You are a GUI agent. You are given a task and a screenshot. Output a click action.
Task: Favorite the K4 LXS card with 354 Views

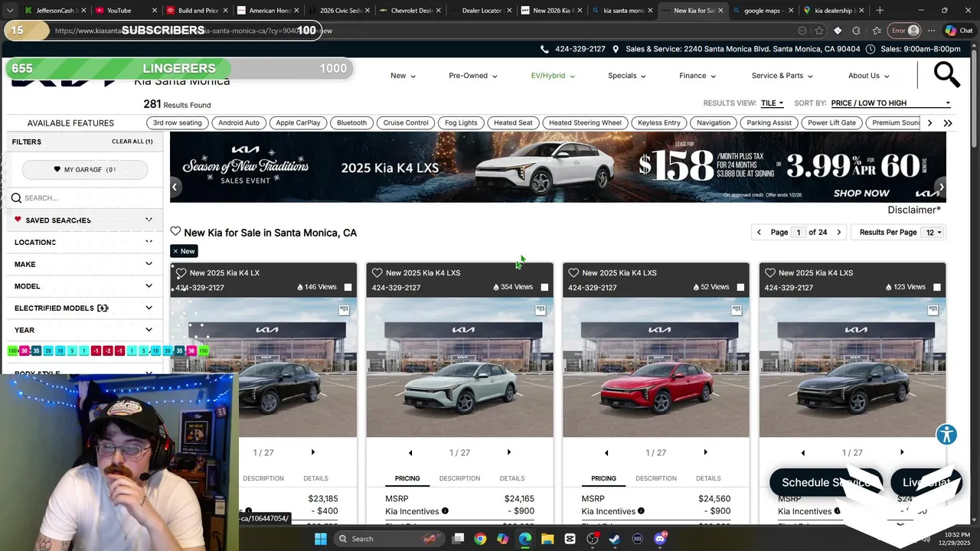377,272
